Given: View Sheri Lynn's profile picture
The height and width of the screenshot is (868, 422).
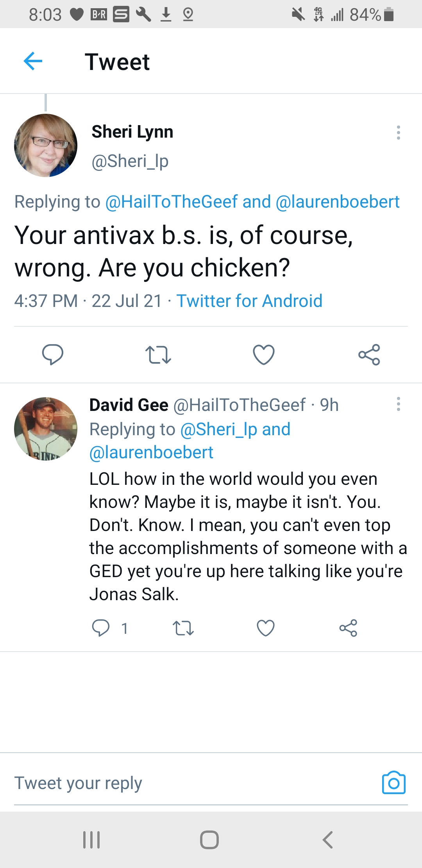Looking at the screenshot, I should 46,145.
